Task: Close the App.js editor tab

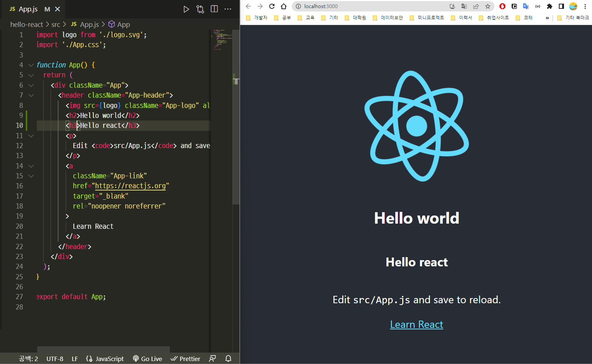Action: coord(57,9)
